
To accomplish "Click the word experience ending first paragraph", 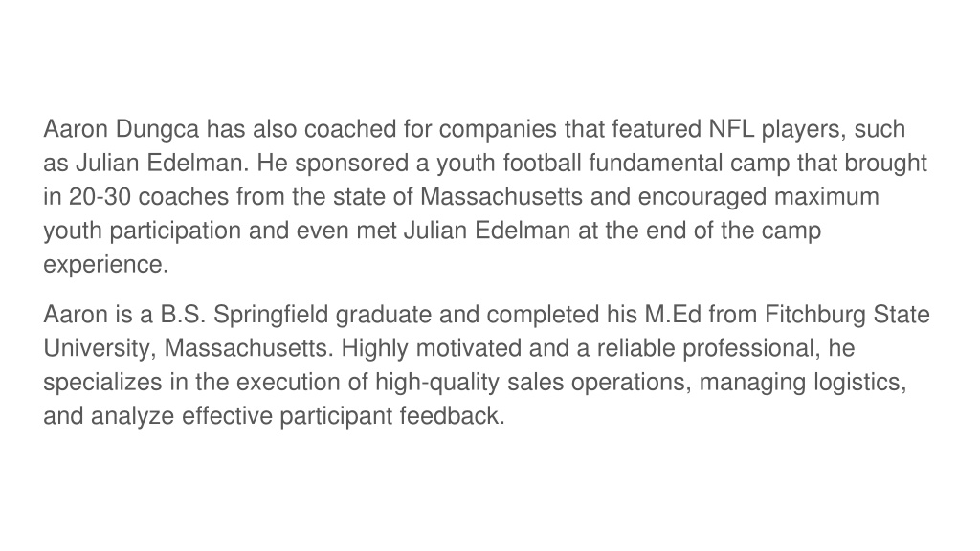I will point(105,264).
